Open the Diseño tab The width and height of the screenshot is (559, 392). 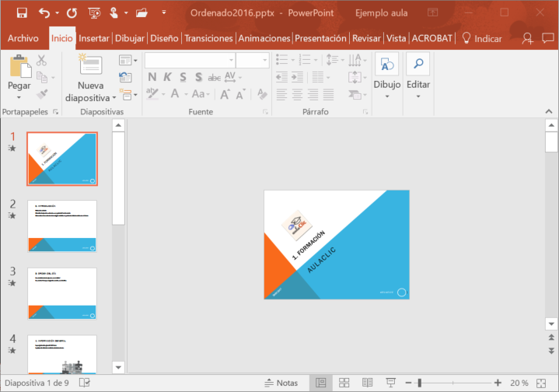pos(164,38)
